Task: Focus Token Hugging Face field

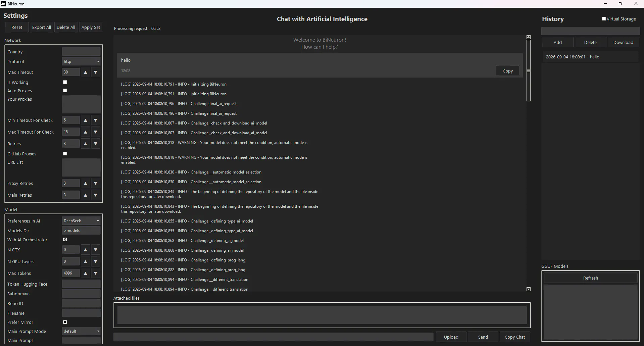Action: coord(81,284)
